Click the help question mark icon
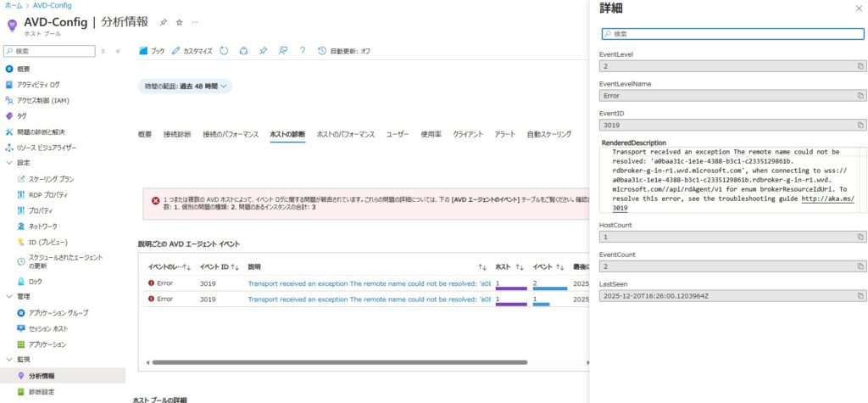Image resolution: width=868 pixels, height=403 pixels. click(x=303, y=51)
